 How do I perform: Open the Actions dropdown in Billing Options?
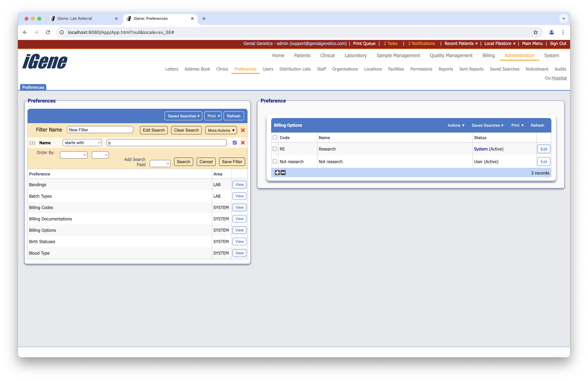456,125
